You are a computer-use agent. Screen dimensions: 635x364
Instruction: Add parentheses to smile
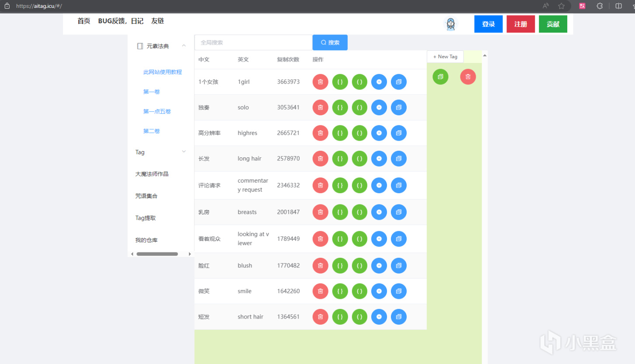[x=359, y=291]
